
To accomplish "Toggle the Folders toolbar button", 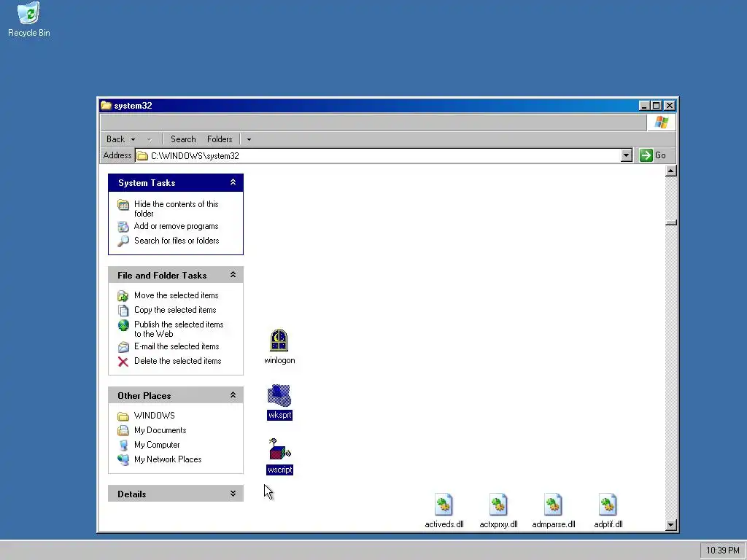I will point(220,139).
